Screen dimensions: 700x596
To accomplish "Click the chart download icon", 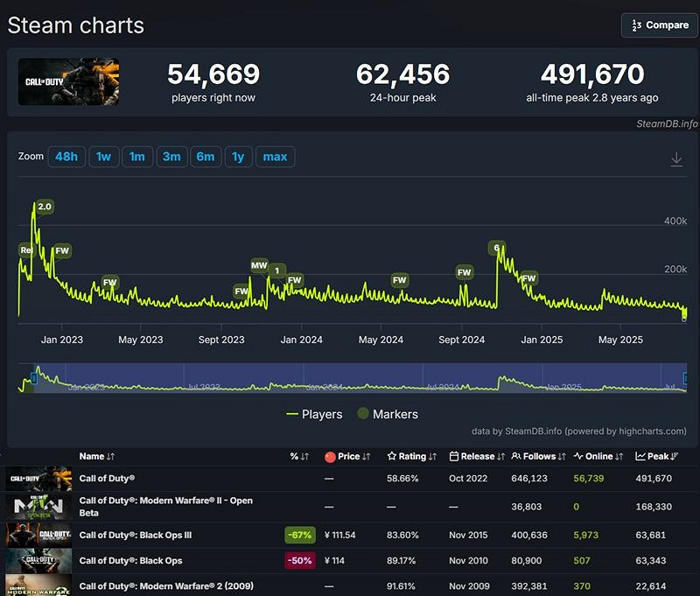I will click(x=676, y=159).
